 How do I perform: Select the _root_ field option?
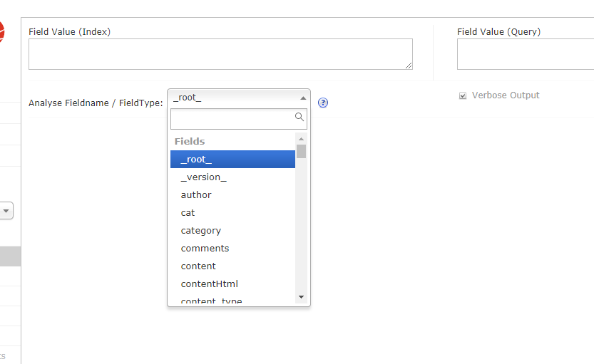(232, 160)
